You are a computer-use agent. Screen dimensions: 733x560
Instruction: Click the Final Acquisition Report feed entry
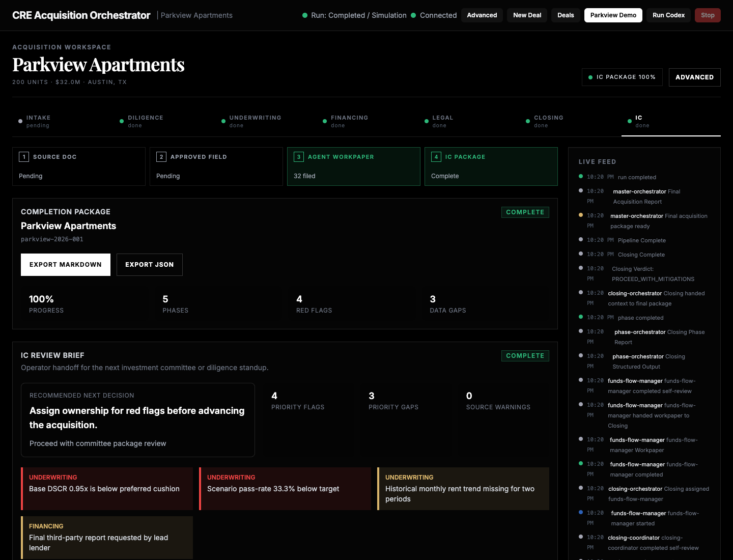point(644,197)
